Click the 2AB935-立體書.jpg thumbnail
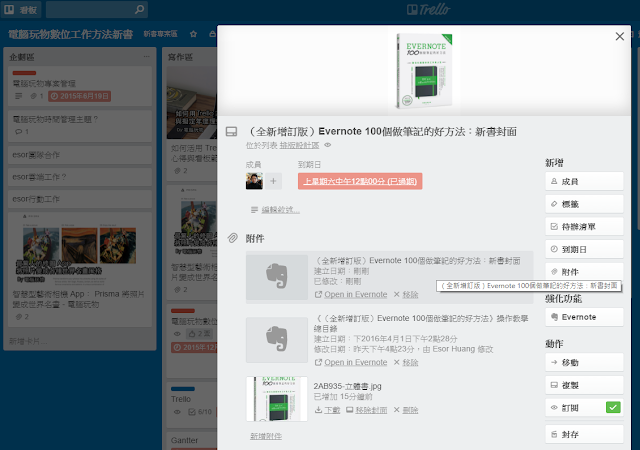This screenshot has height=450, width=640. (x=277, y=399)
